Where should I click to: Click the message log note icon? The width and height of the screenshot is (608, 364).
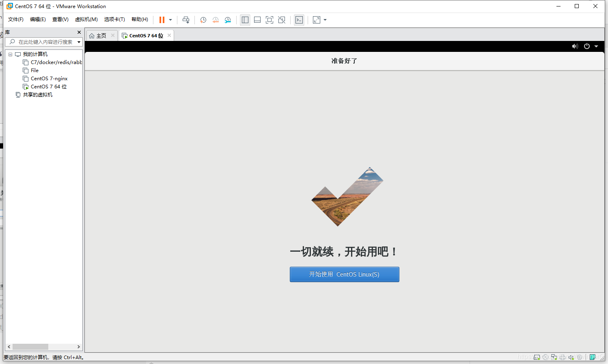[x=593, y=357]
